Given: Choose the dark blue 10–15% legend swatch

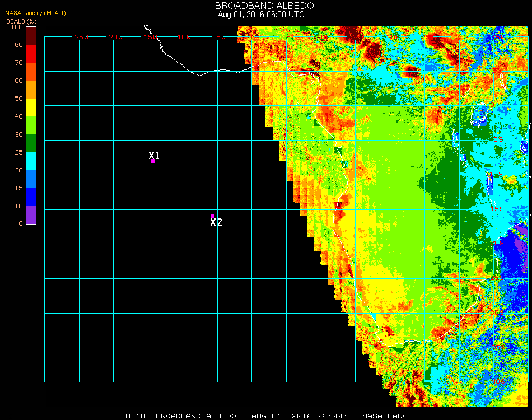Looking at the screenshot, I should coord(31,197).
